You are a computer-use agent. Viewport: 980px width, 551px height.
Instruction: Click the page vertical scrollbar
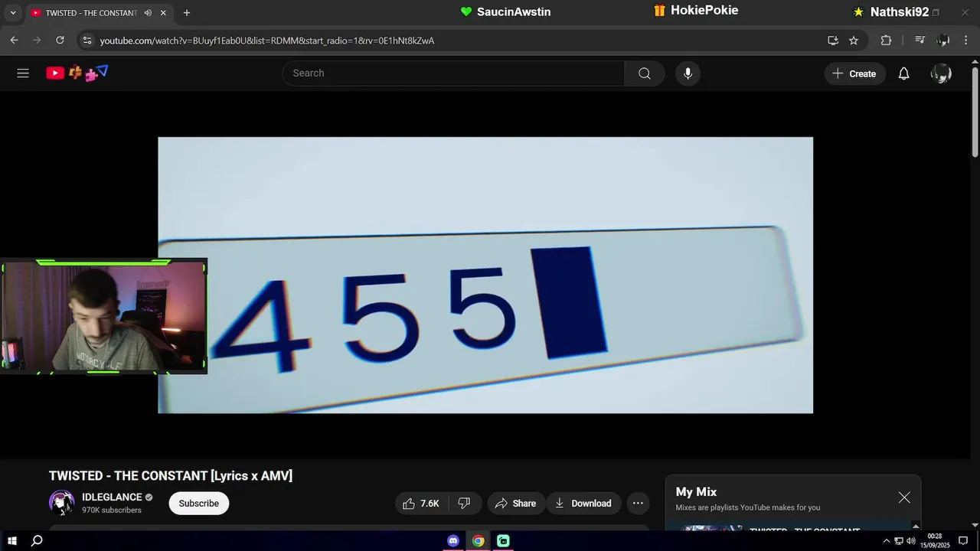pos(975,111)
